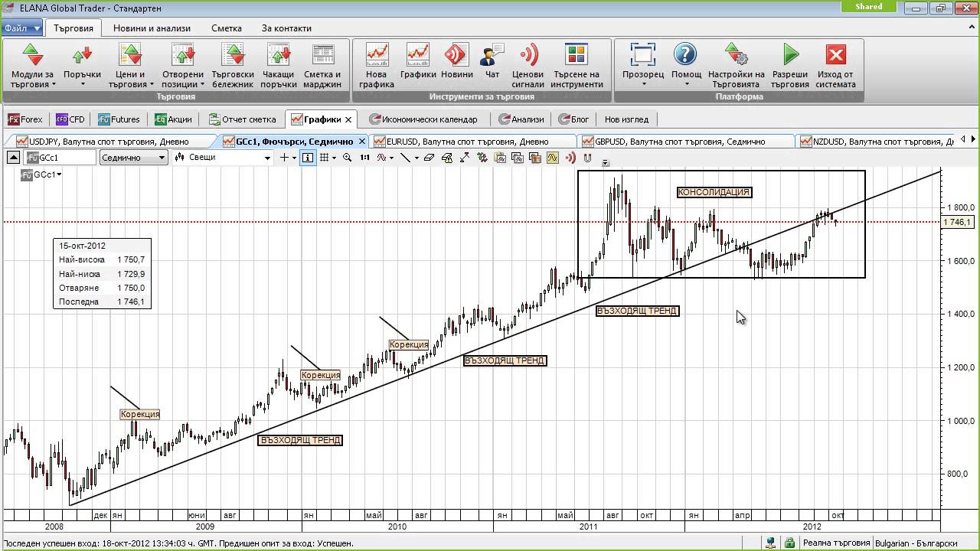The image size is (980, 551).
Task: Click the Нов изглед tab
Action: (x=626, y=119)
